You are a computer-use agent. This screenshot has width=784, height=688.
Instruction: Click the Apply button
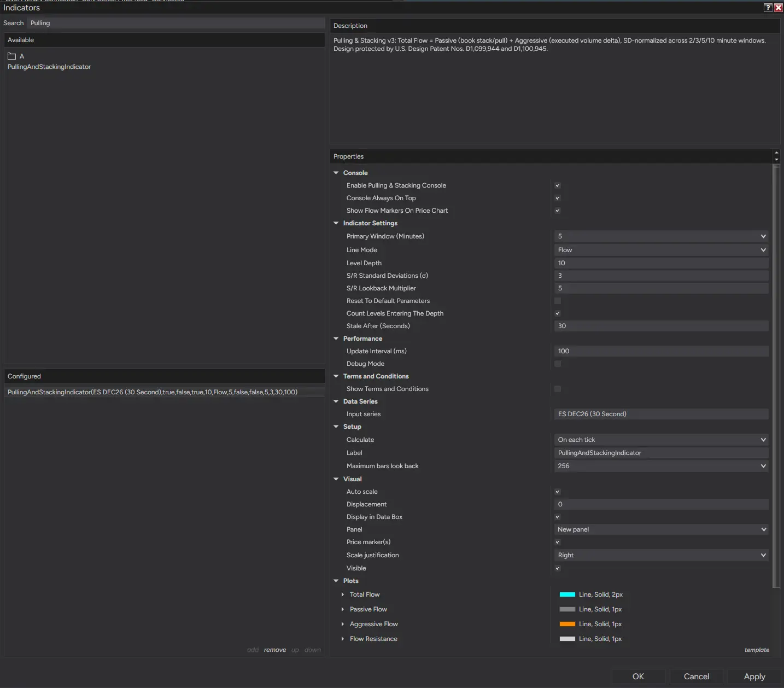click(x=754, y=677)
